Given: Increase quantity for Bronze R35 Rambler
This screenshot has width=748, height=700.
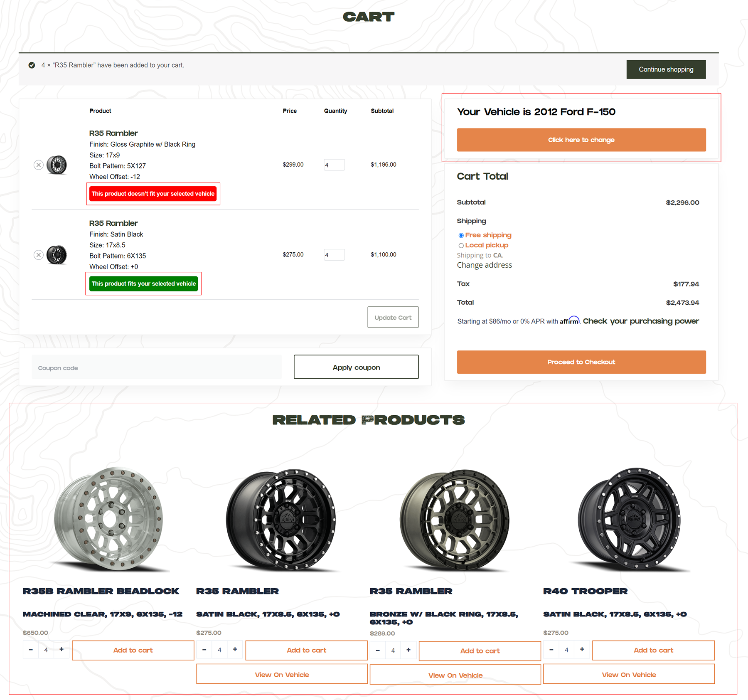Looking at the screenshot, I should pyautogui.click(x=408, y=651).
